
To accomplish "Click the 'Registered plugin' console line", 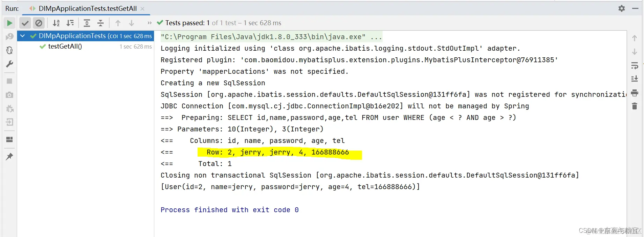I will 359,60.
